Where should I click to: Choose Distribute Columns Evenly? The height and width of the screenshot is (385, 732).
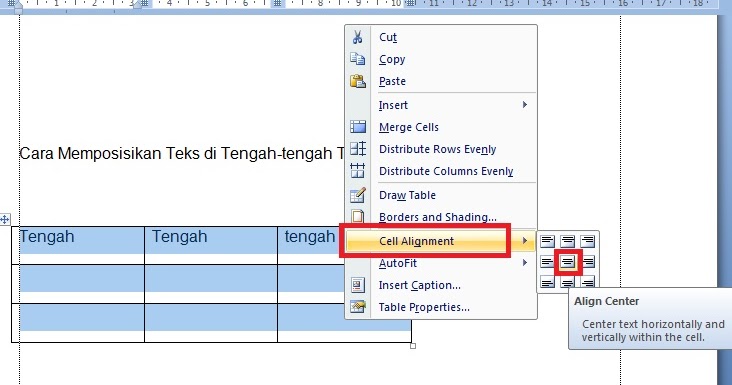[x=441, y=171]
